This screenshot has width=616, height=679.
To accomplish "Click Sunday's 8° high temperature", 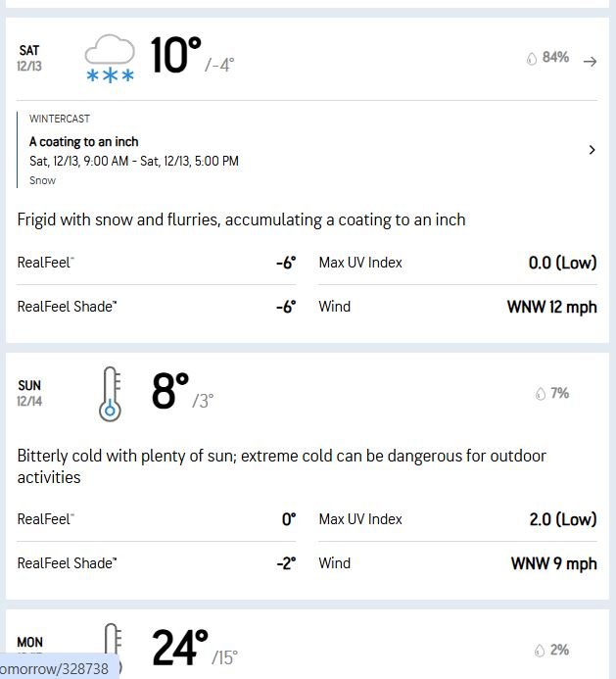I will coord(169,392).
